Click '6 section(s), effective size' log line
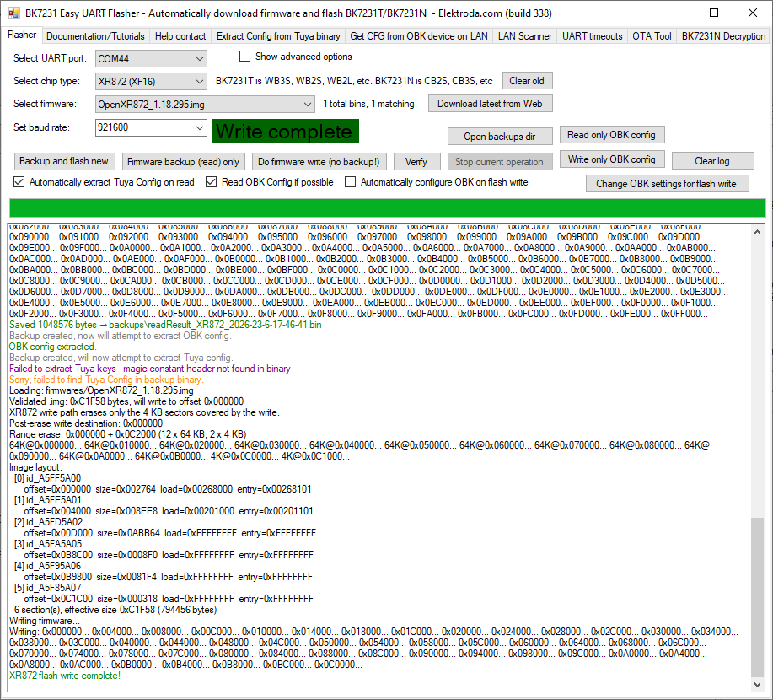The width and height of the screenshot is (773, 700). tap(115, 610)
